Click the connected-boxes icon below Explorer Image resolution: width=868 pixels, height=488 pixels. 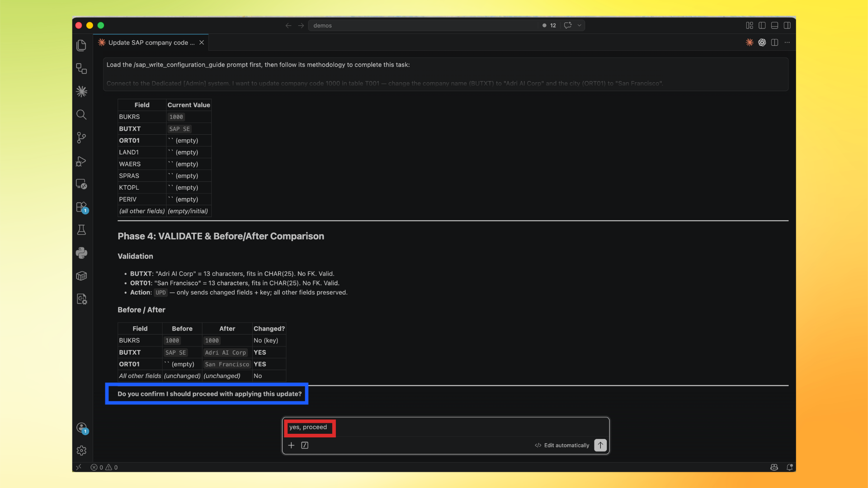[x=81, y=68]
